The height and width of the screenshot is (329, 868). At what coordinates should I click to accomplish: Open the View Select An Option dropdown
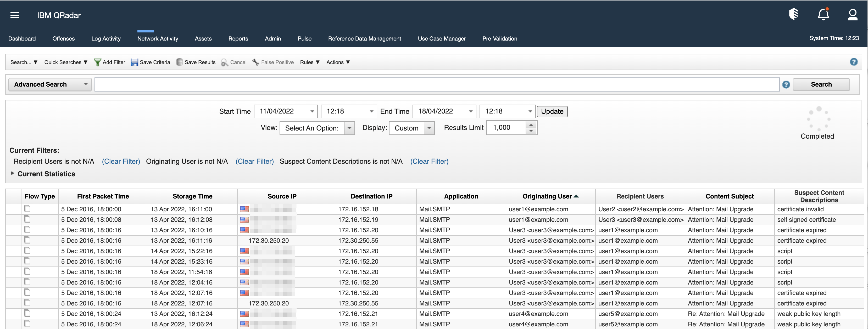(x=349, y=128)
